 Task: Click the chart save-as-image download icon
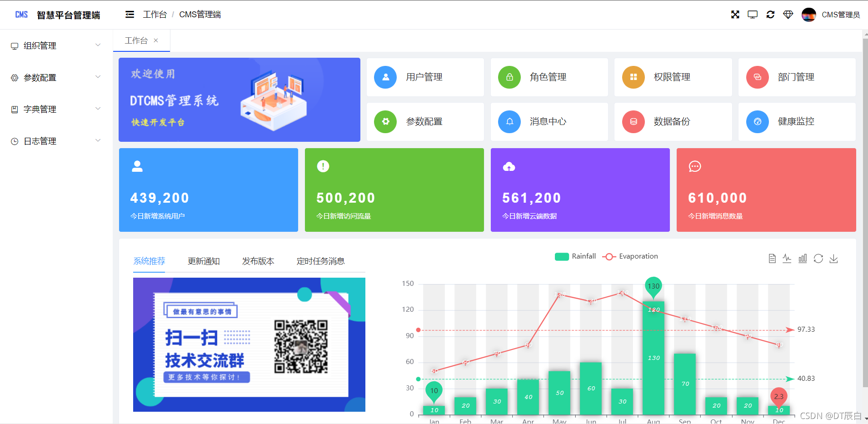834,259
